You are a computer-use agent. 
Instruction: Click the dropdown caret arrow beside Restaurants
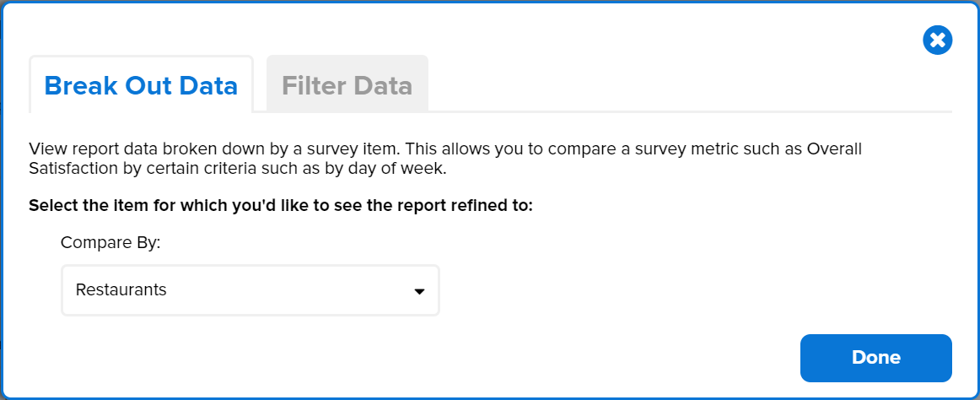(x=419, y=292)
